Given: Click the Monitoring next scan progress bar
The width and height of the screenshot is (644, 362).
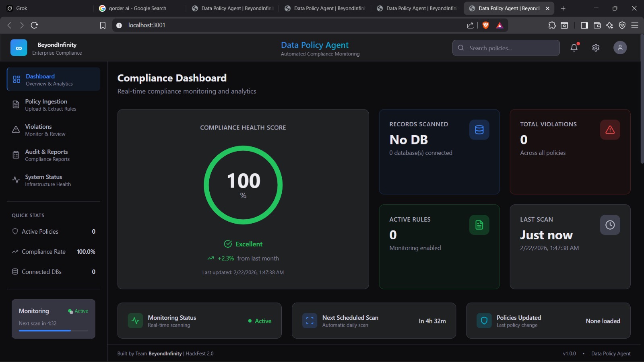Looking at the screenshot, I should (x=53, y=331).
